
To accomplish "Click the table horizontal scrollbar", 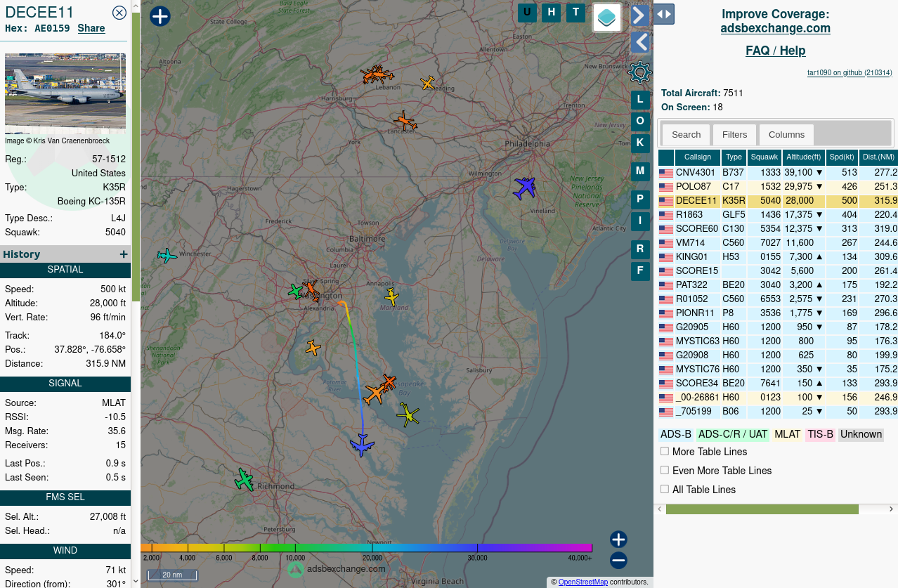I will tap(762, 509).
